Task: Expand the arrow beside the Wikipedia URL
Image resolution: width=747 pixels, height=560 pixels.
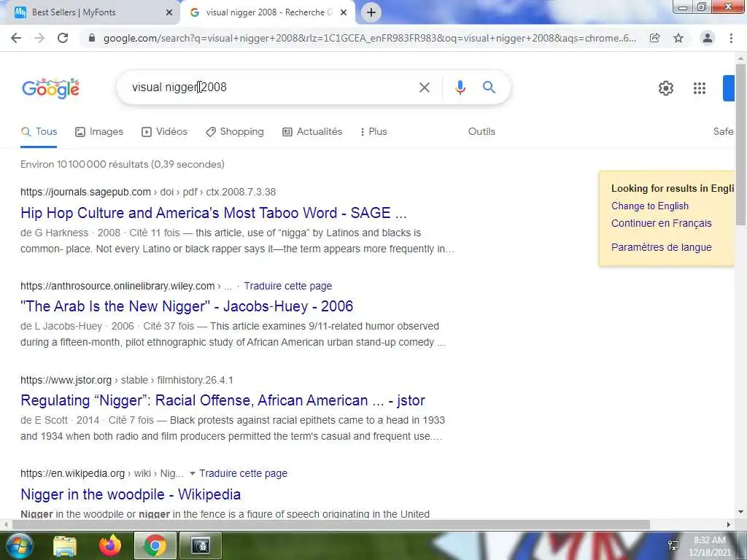Action: (x=192, y=474)
